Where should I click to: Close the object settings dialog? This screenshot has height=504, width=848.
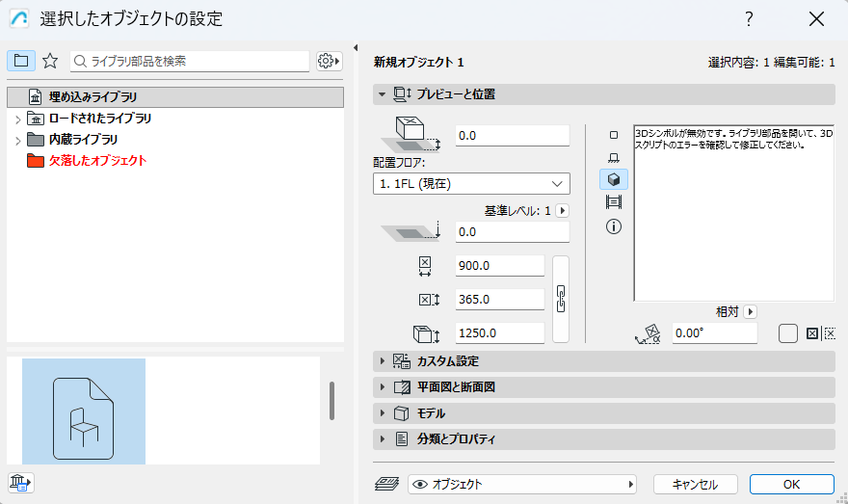[x=816, y=19]
